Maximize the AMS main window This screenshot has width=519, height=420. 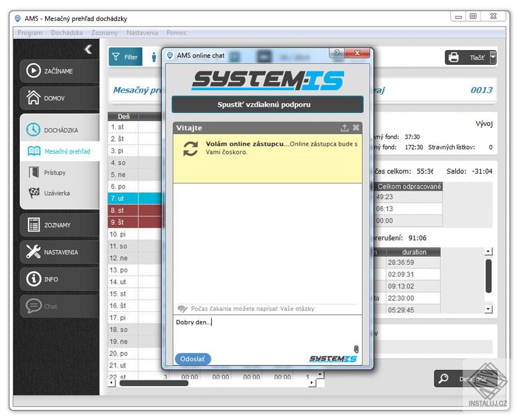click(x=473, y=16)
